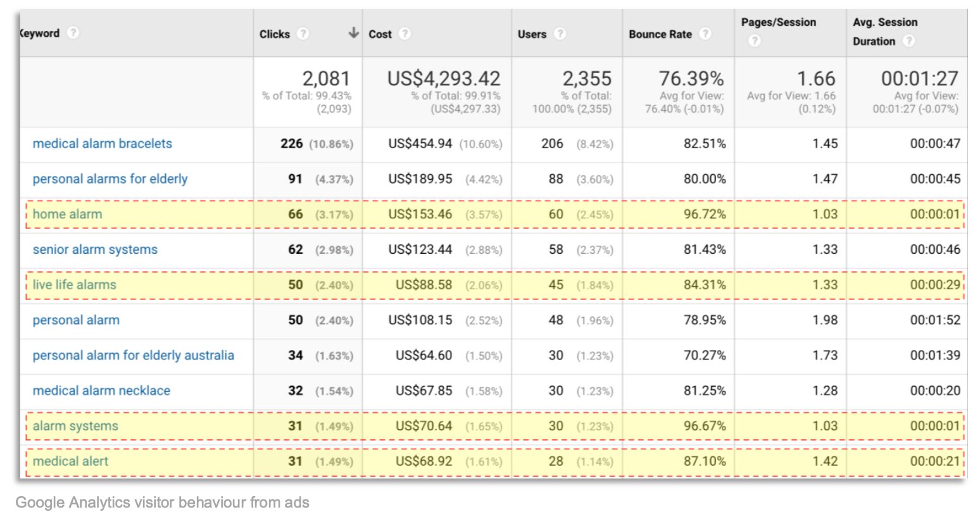
Task: Open help icon next to Clicks header
Action: click(x=303, y=34)
